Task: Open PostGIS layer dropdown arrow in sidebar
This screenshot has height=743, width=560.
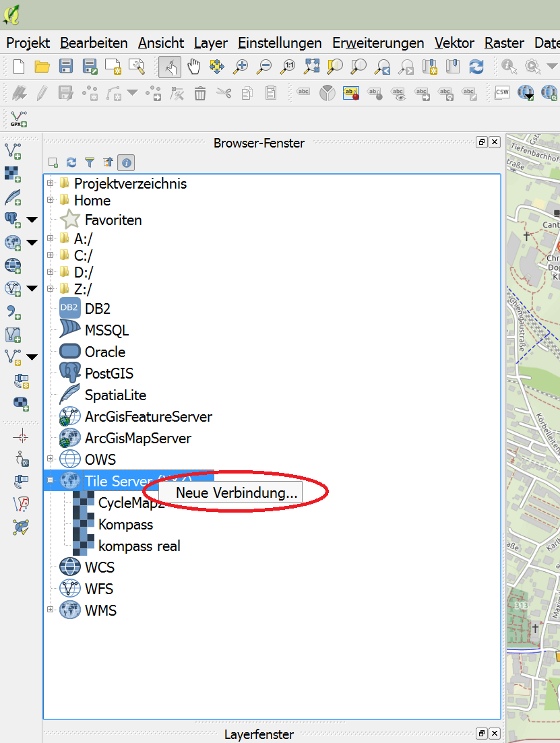Action: click(32, 220)
